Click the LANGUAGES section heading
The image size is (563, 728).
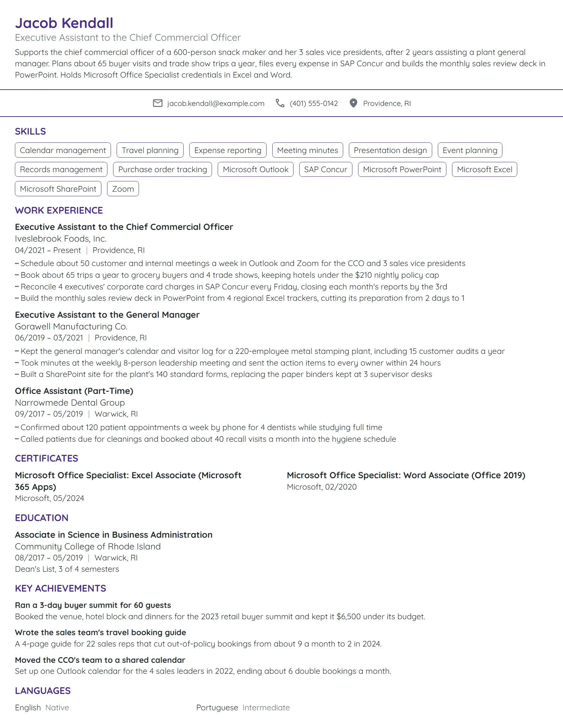(x=43, y=691)
